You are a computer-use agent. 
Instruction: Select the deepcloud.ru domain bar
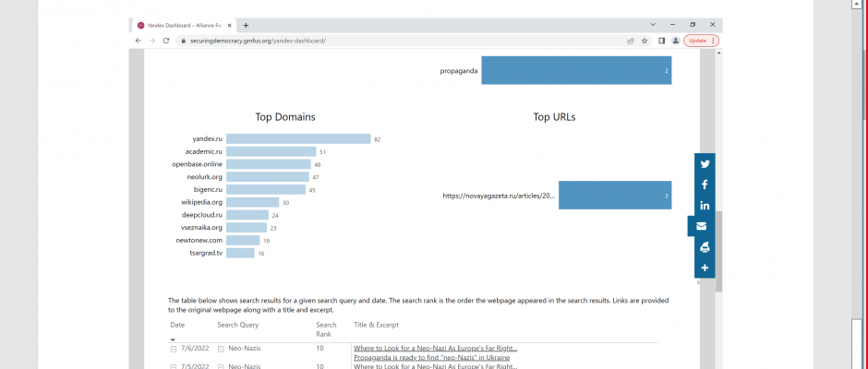point(247,215)
